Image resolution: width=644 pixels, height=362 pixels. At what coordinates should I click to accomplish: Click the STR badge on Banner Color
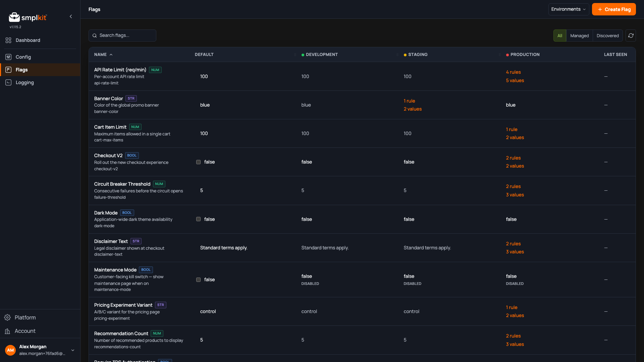click(x=131, y=99)
